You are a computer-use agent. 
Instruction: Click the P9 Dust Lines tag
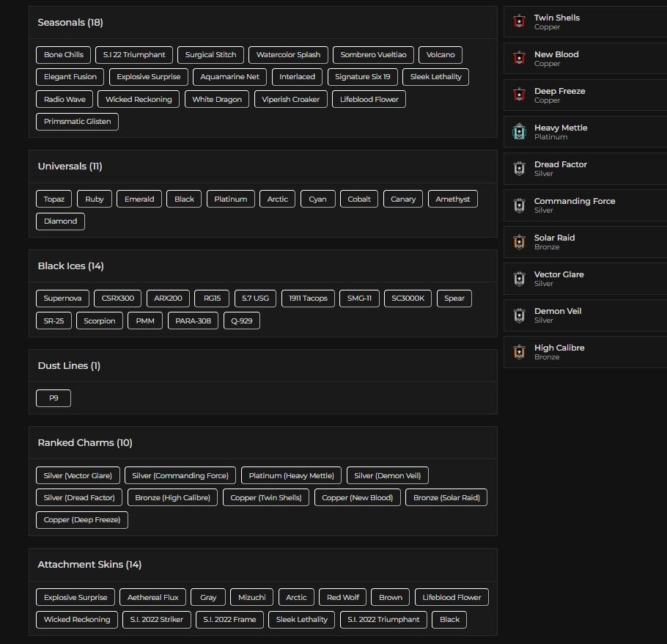54,398
